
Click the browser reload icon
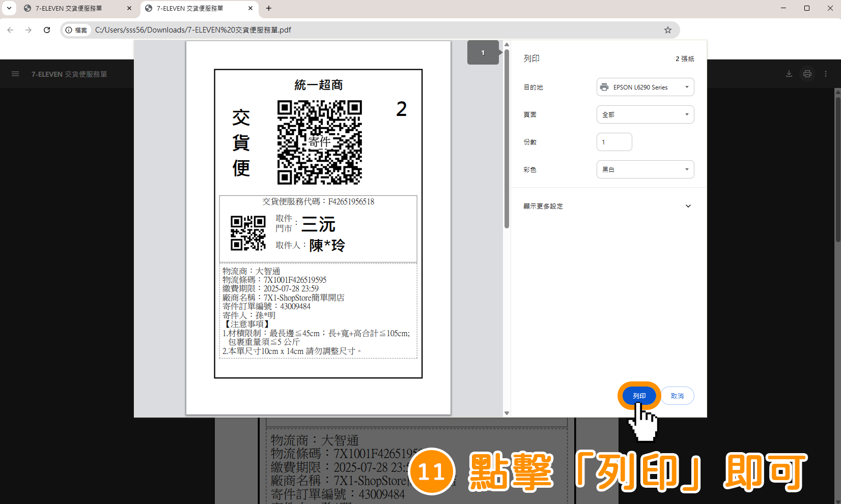click(x=47, y=30)
